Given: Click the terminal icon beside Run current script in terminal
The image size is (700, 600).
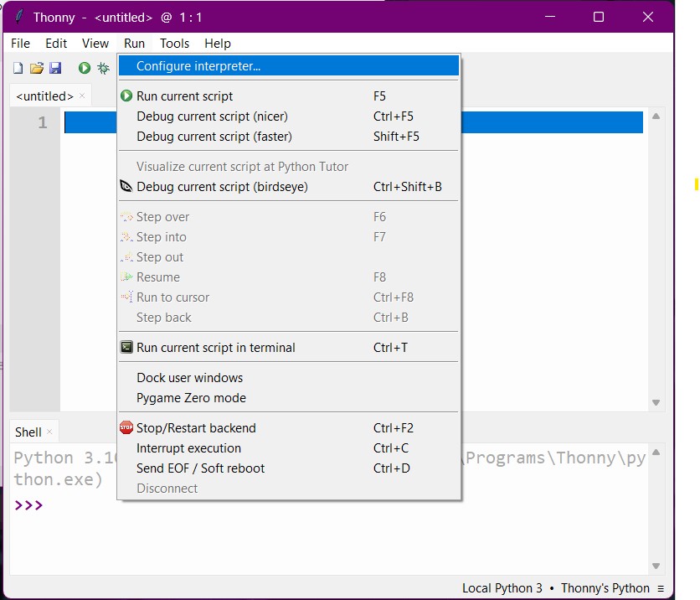Looking at the screenshot, I should 126,347.
